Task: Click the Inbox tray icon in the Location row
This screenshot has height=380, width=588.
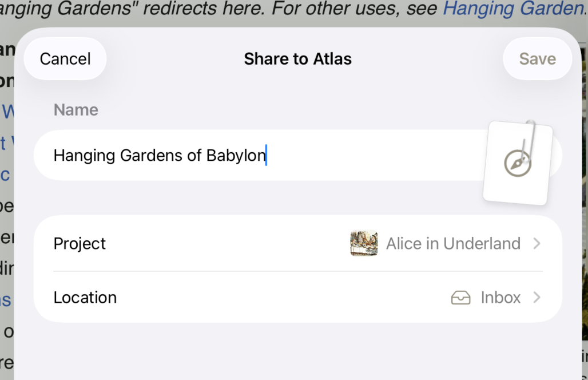Action: [x=460, y=297]
